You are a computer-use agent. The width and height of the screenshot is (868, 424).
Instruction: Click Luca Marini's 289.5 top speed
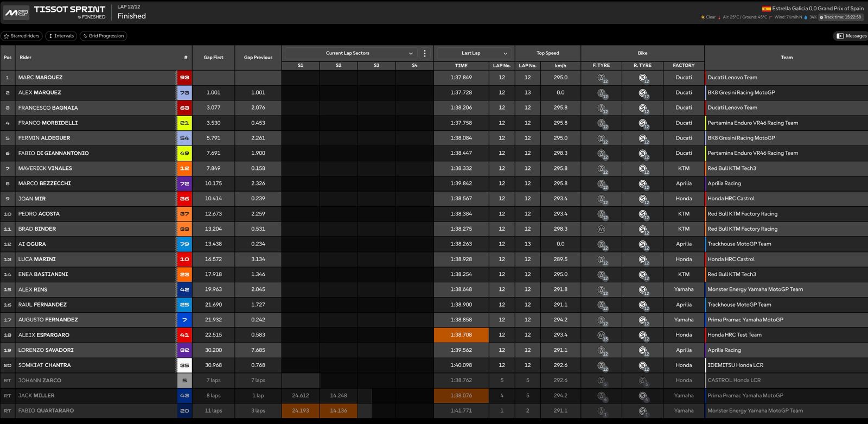tap(560, 260)
